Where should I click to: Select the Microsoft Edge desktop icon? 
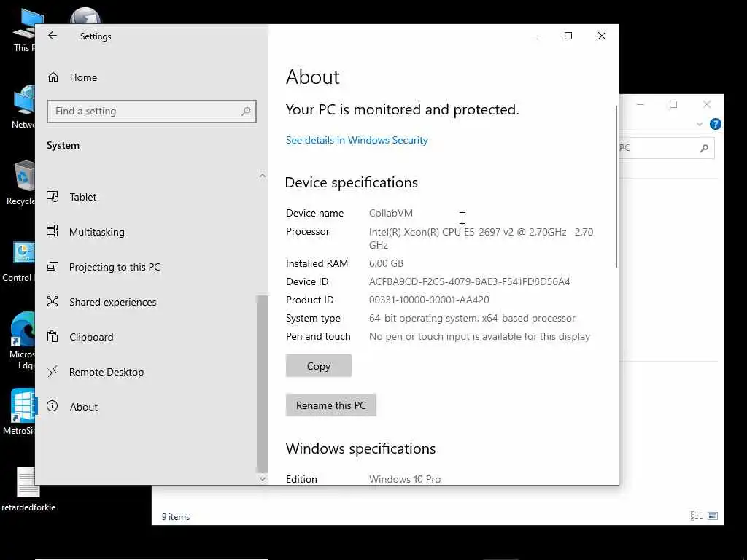(x=23, y=340)
